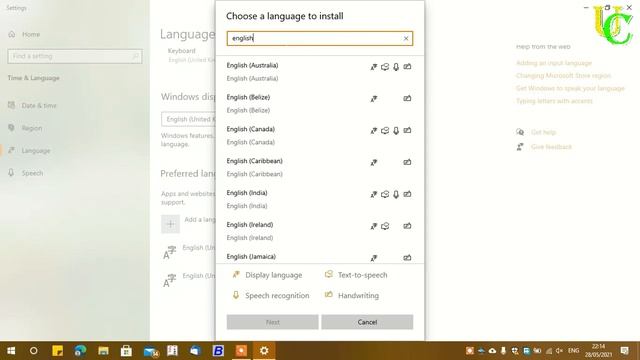Click the Text-to-speech legend icon

pyautogui.click(x=329, y=274)
